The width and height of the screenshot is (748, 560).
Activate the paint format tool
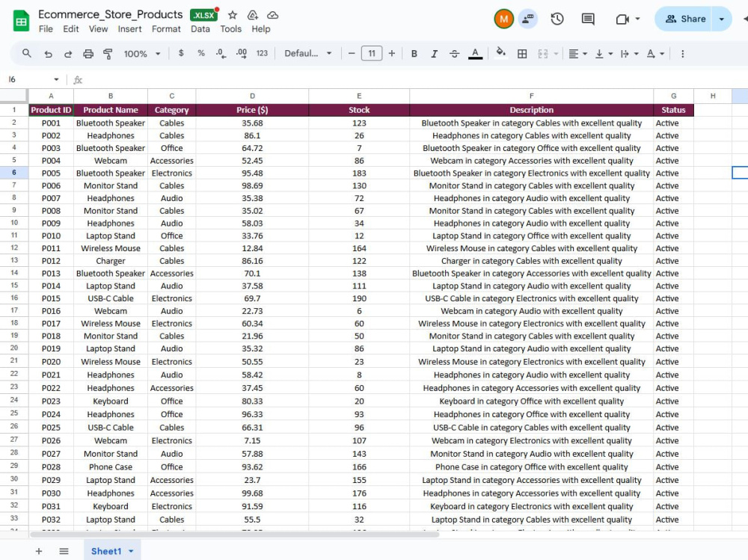(108, 54)
